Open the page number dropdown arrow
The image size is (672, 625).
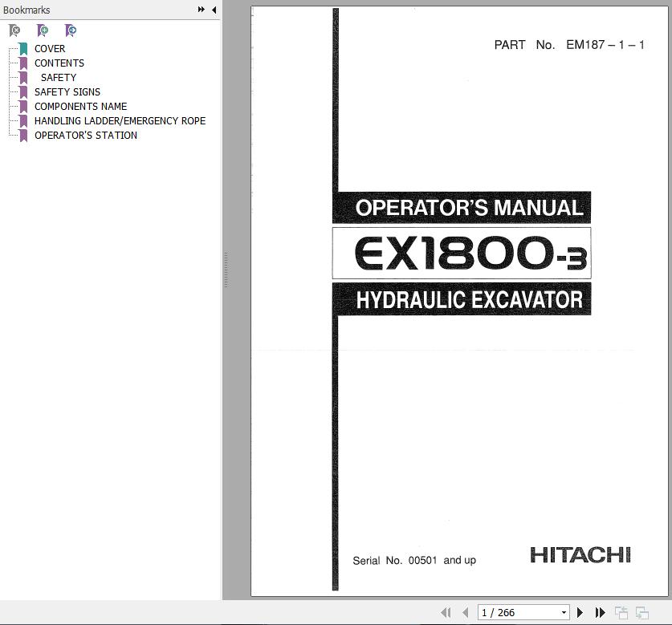(564, 613)
